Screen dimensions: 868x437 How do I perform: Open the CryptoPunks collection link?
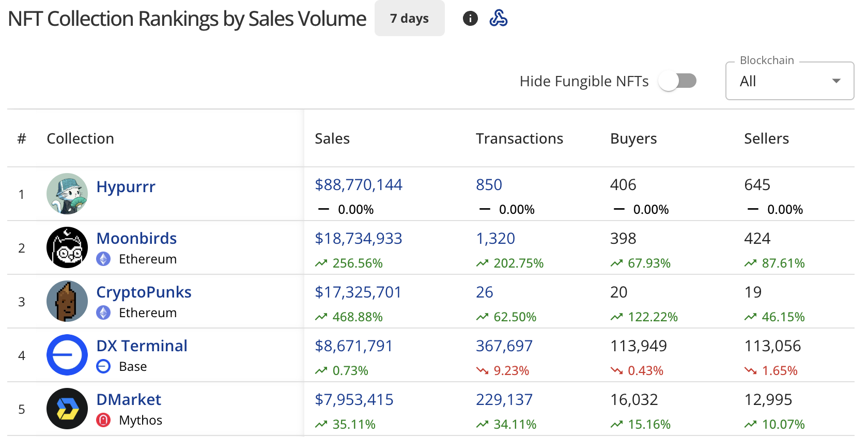[144, 292]
